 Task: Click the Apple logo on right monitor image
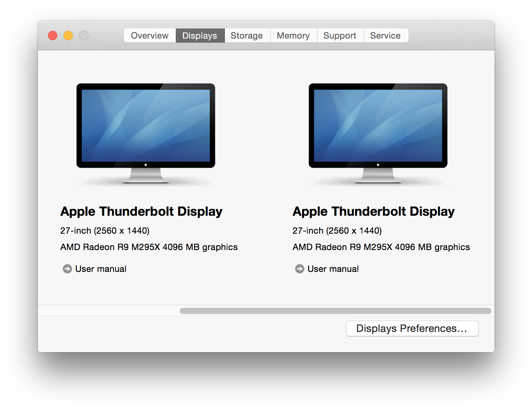378,165
